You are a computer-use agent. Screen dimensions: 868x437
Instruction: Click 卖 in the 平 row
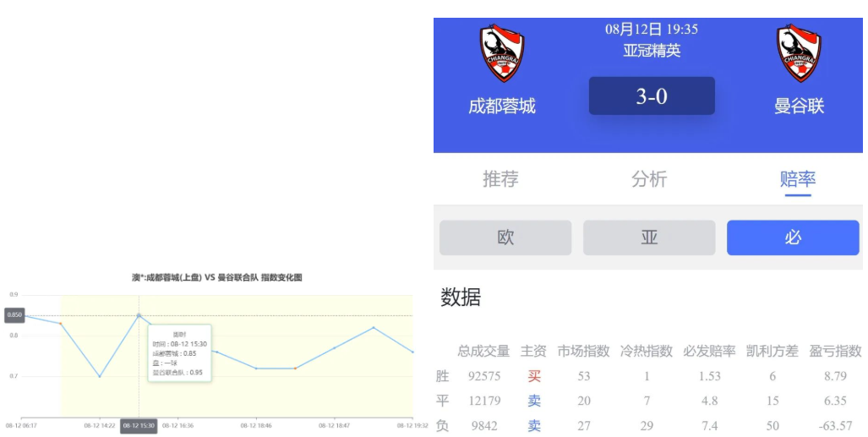534,401
